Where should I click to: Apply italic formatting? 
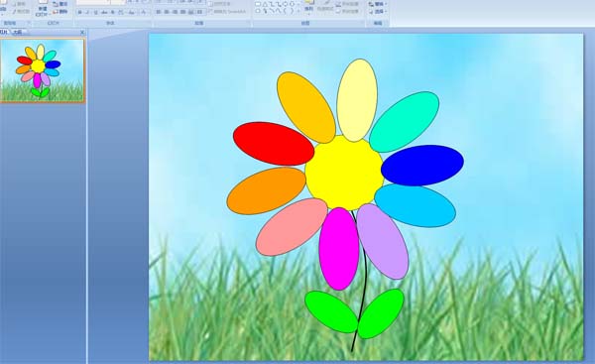click(87, 12)
